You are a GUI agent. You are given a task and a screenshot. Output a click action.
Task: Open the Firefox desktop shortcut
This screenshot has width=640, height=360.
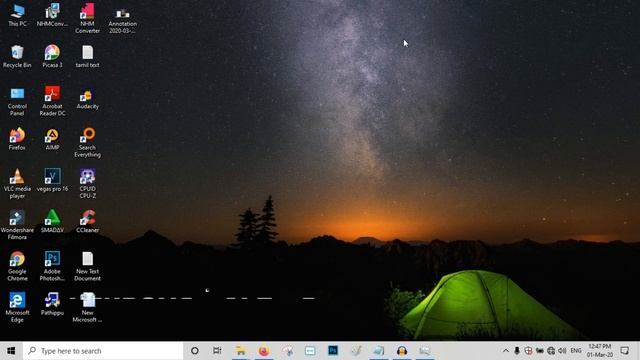(17, 139)
